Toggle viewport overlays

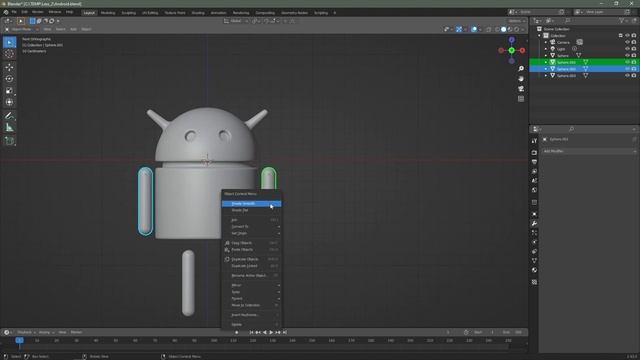[474, 29]
